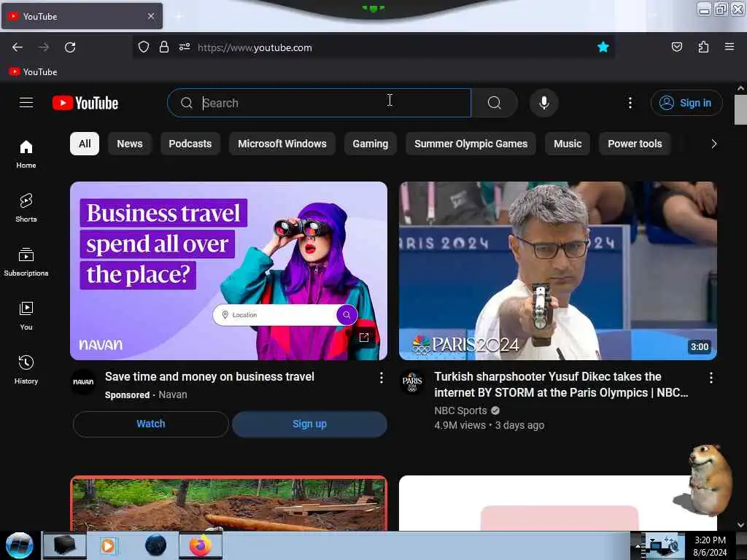Close the YouTube browser tab

pos(151,16)
